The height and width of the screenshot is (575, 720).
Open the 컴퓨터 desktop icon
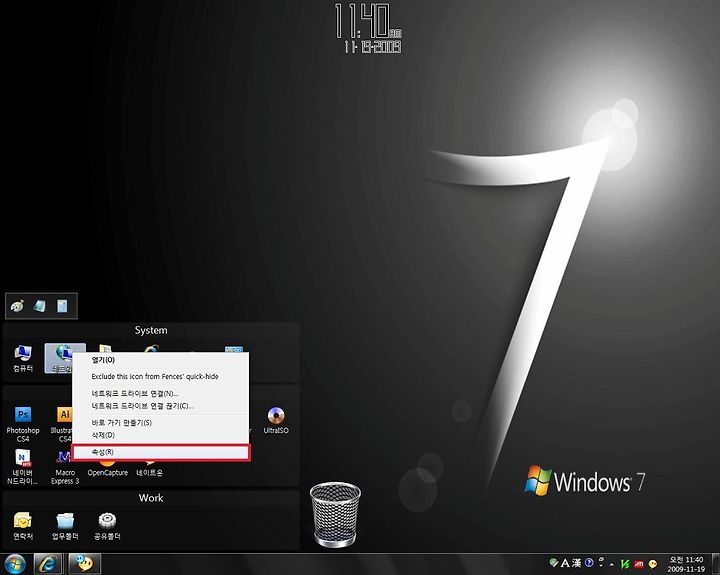tap(22, 359)
